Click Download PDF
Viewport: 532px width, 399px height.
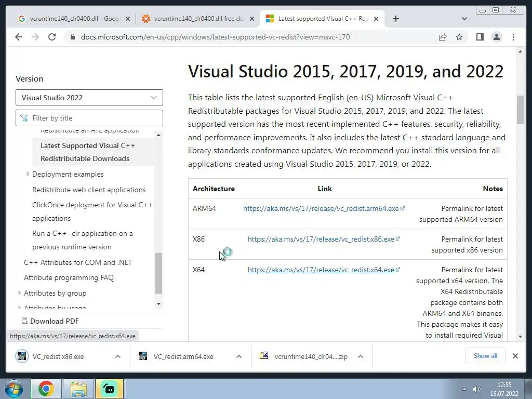point(50,321)
